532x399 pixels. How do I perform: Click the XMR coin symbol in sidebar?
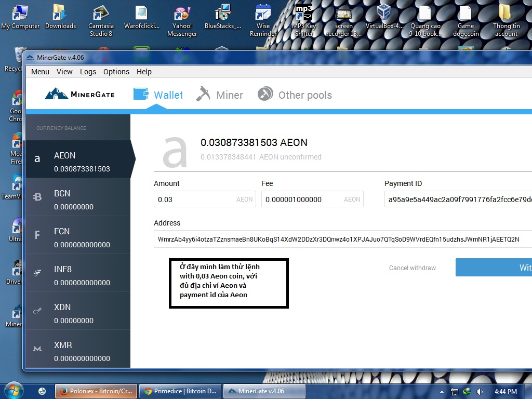coord(37,349)
